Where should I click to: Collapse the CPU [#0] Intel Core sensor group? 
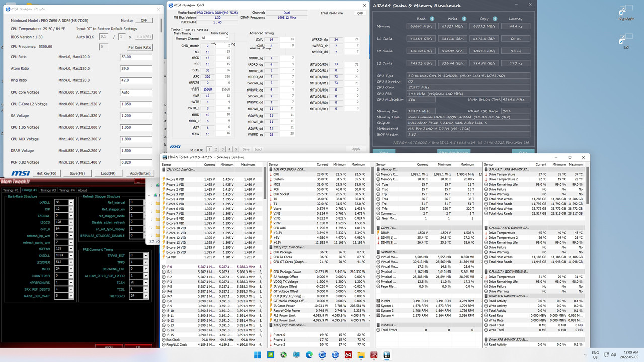[163, 170]
